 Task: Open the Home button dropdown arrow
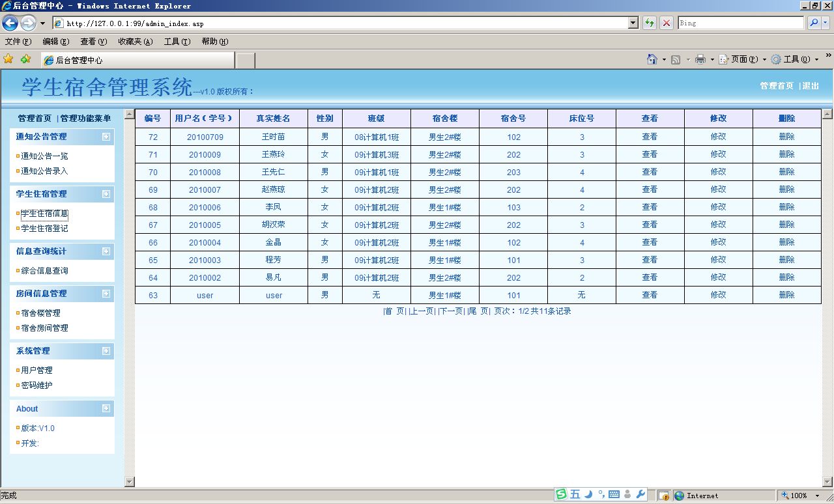[x=664, y=59]
